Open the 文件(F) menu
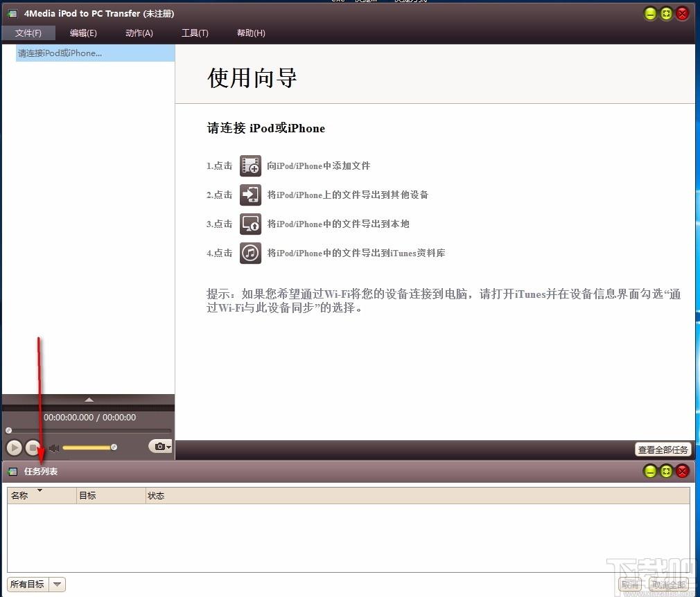This screenshot has height=597, width=700. [x=28, y=33]
